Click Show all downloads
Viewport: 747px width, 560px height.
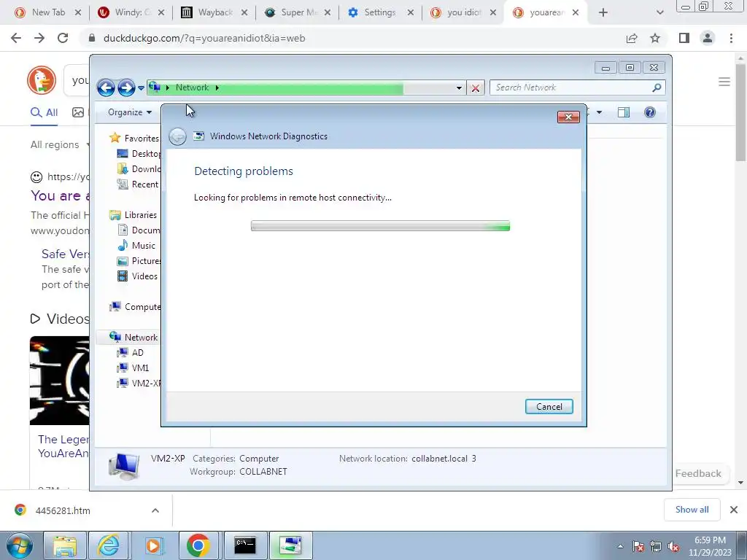692,510
